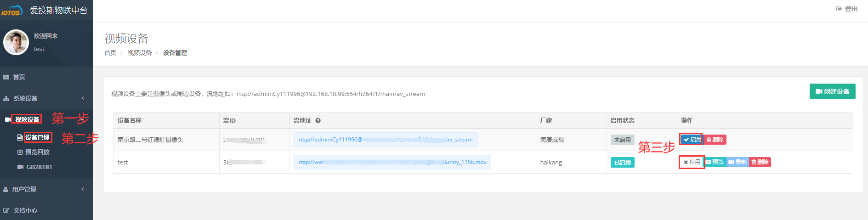Delete the 南京路二号红绿灯摄像头 device
868x220 pixels.
(x=715, y=140)
